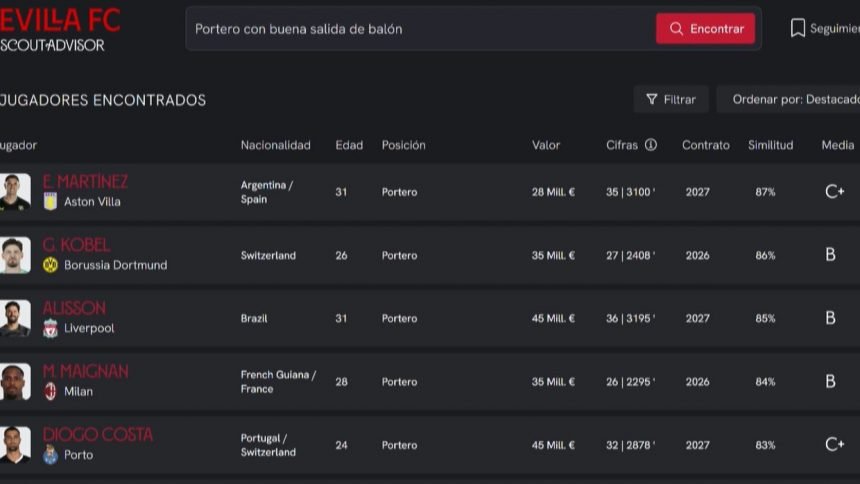Sort by the Similitud column header
This screenshot has height=484, width=860.
coord(770,145)
